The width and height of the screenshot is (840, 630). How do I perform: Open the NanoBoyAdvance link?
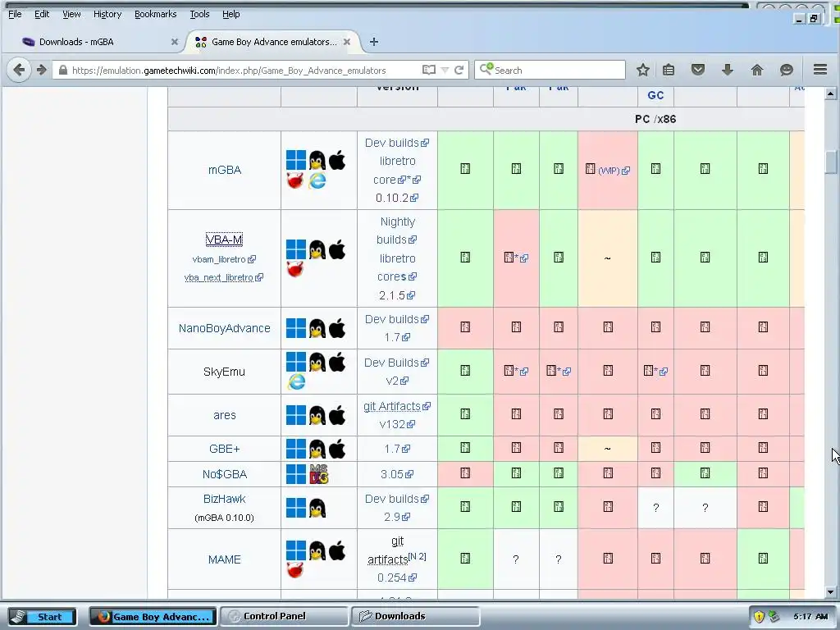tap(225, 328)
